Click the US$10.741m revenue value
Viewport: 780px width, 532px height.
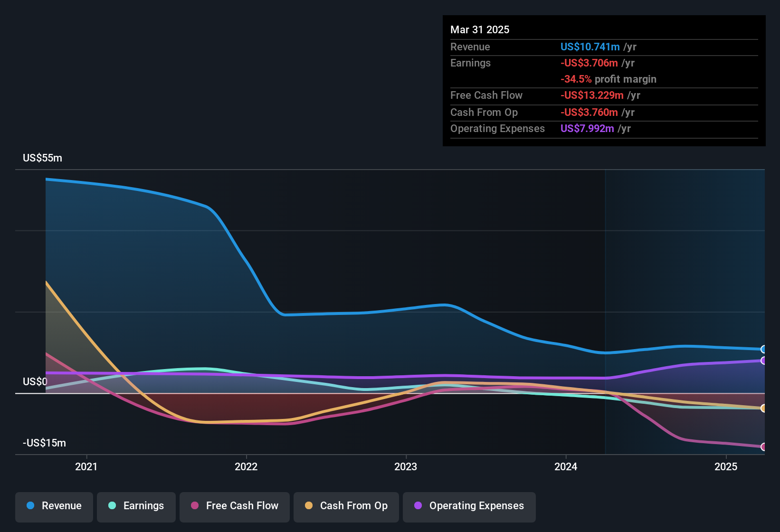coord(590,47)
